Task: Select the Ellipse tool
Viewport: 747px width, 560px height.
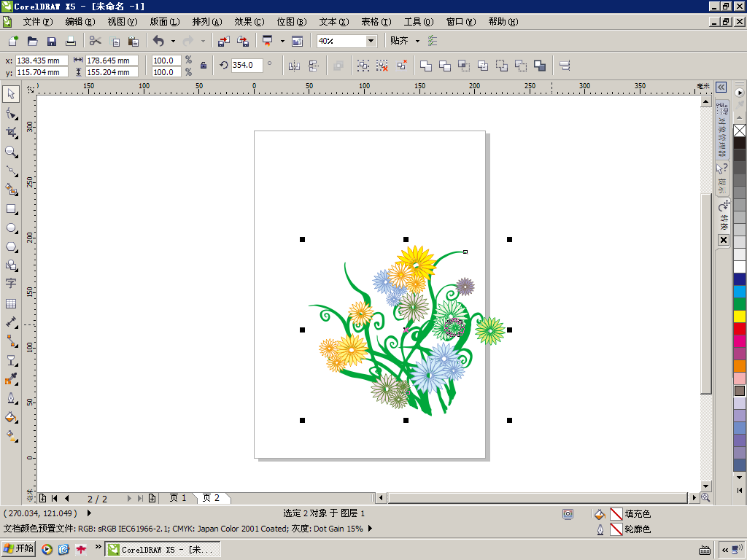Action: tap(12, 227)
